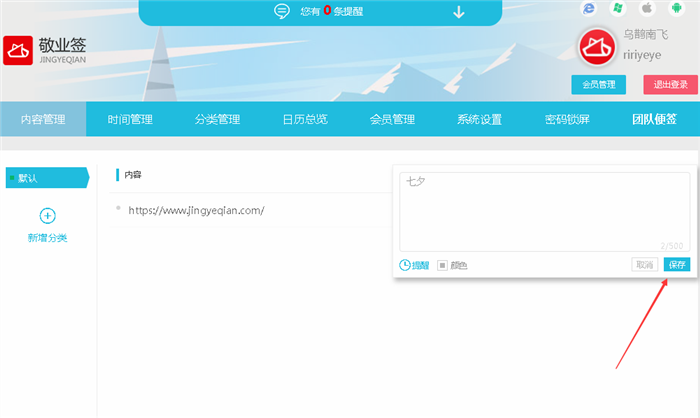Image resolution: width=700 pixels, height=418 pixels.
Task: Open the 内容管理 tab
Action: (x=43, y=119)
